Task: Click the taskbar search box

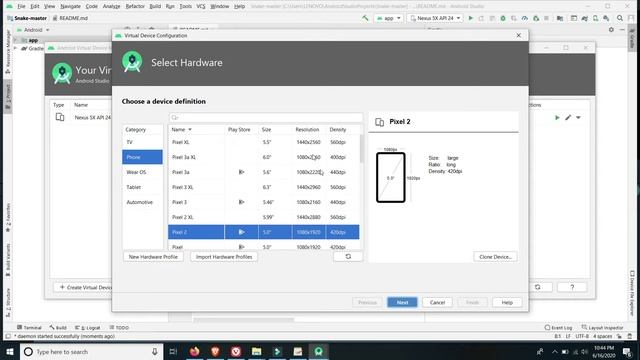Action: (91, 351)
